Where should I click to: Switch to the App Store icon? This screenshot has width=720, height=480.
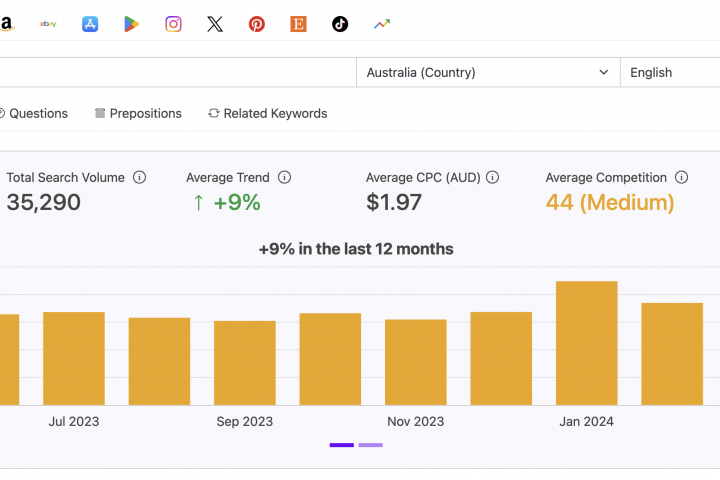coord(90,24)
